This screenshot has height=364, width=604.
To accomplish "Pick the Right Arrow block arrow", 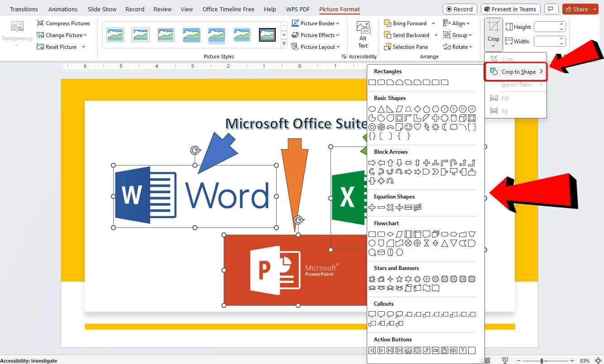I will tap(372, 163).
